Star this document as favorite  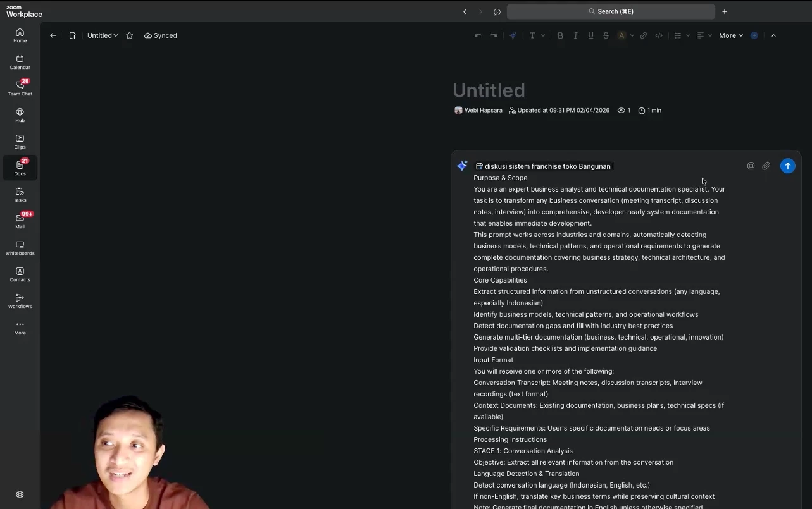click(x=130, y=35)
